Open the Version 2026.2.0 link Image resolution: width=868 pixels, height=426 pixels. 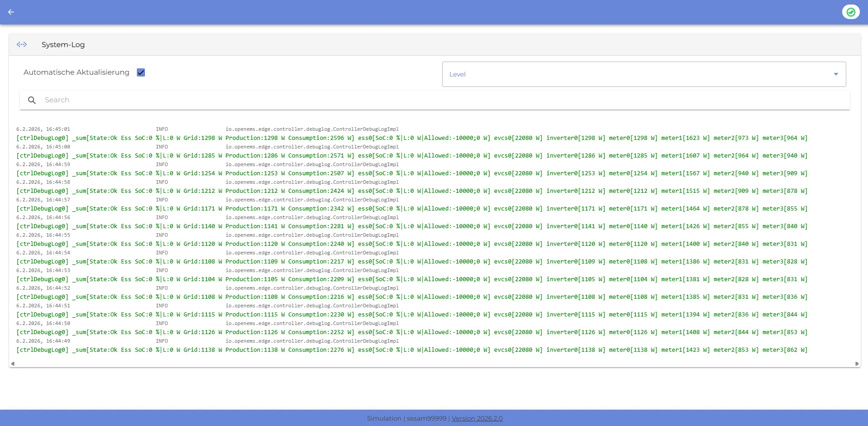(x=477, y=418)
